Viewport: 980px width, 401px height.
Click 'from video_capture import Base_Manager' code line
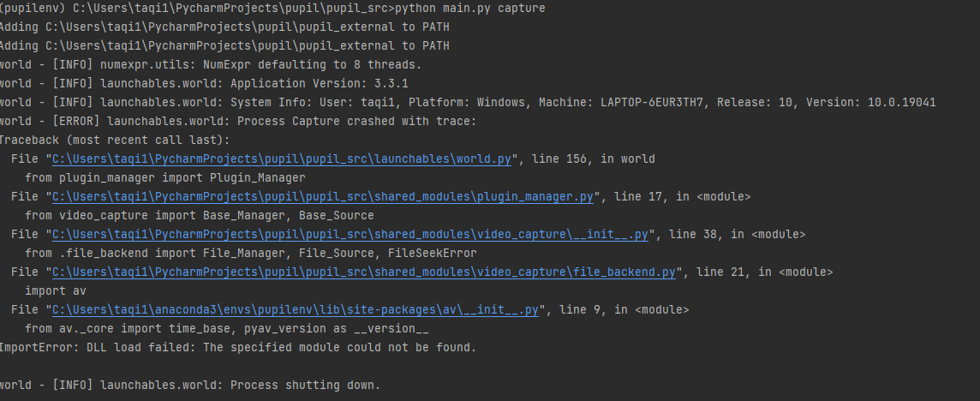(200, 215)
